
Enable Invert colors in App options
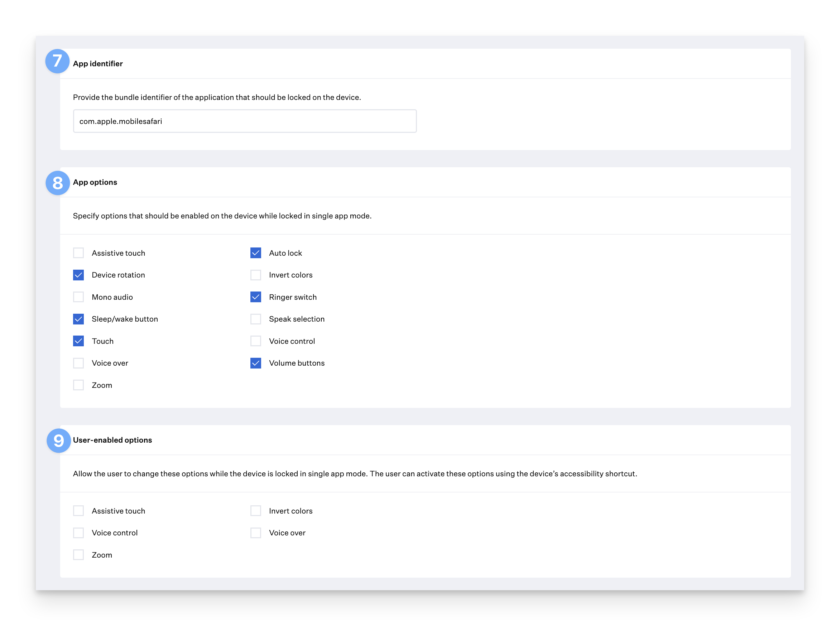click(256, 275)
